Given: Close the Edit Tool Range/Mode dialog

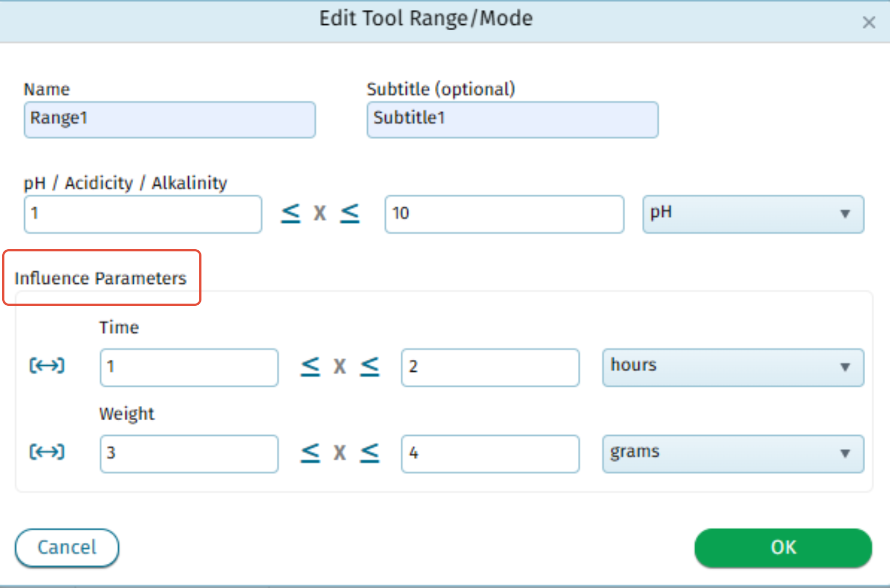Looking at the screenshot, I should 869,23.
